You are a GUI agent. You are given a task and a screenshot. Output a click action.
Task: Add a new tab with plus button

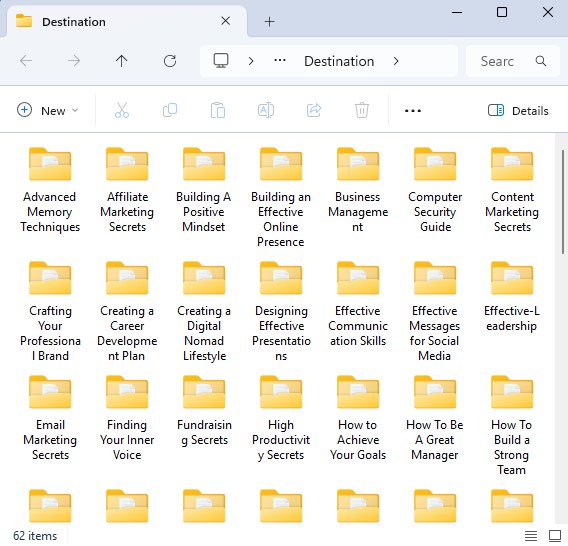point(270,22)
